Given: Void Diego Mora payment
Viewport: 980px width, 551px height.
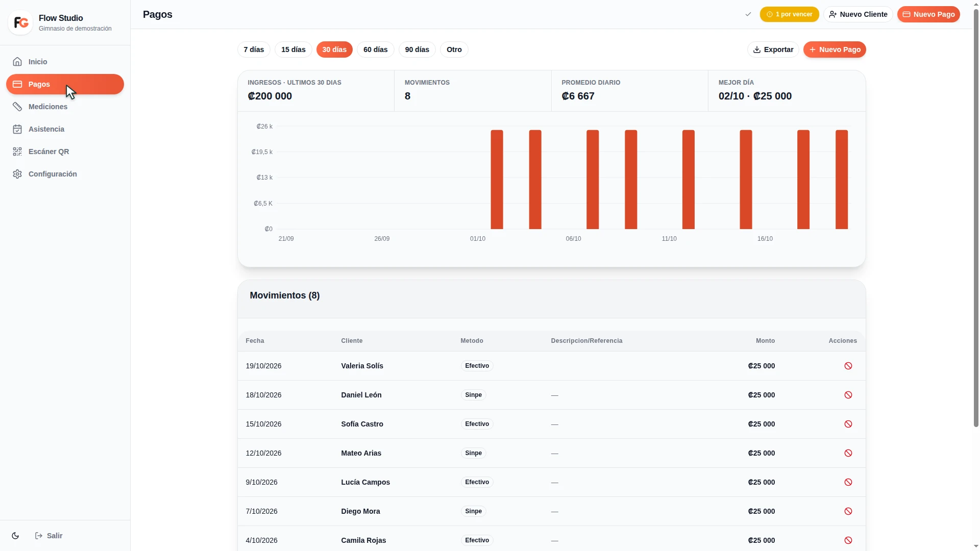Looking at the screenshot, I should 848,511.
